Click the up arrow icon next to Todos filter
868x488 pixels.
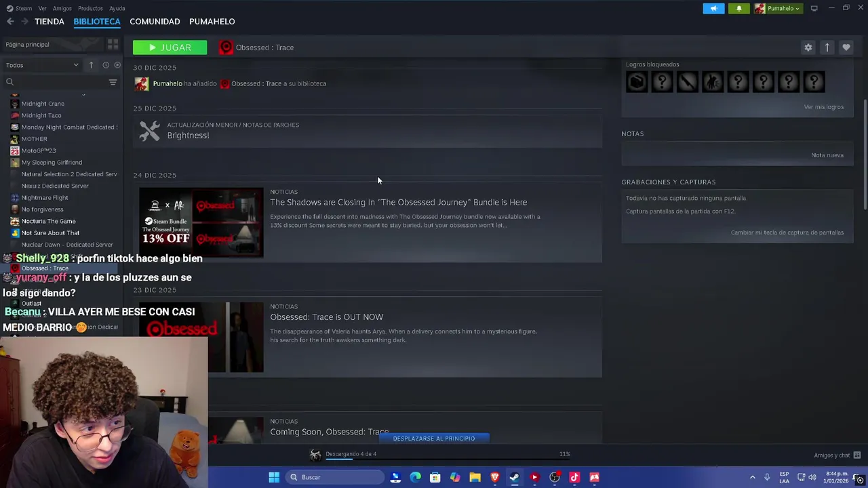click(91, 65)
